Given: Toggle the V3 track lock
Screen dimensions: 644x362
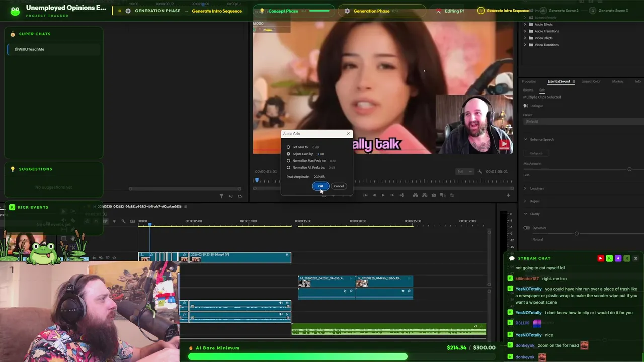Looking at the screenshot, I should 94,258.
